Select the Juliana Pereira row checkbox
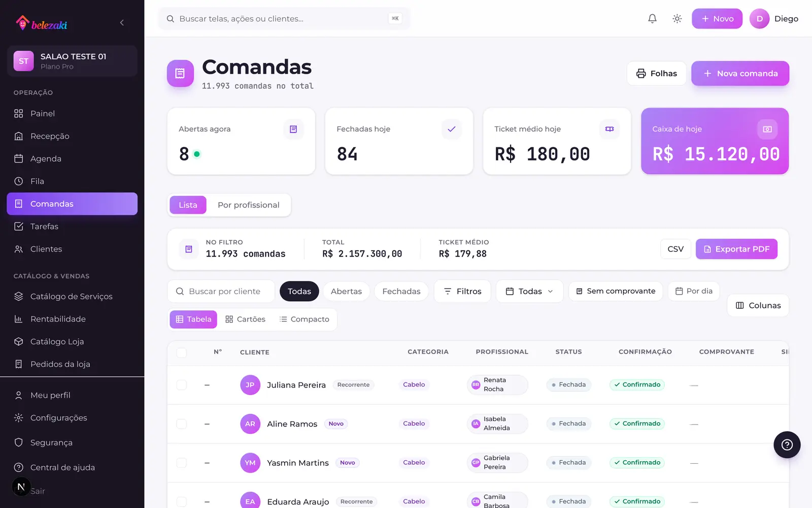812x508 pixels. [182, 385]
